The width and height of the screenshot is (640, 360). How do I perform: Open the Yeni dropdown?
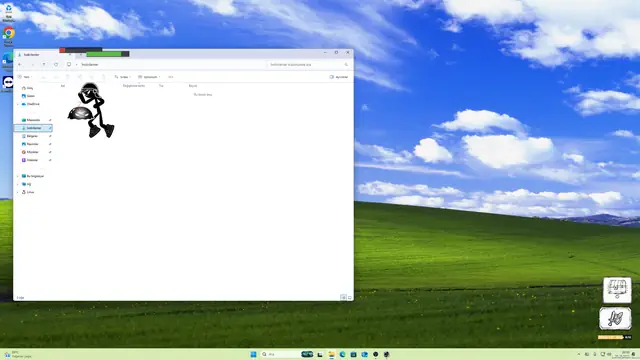[x=25, y=77]
